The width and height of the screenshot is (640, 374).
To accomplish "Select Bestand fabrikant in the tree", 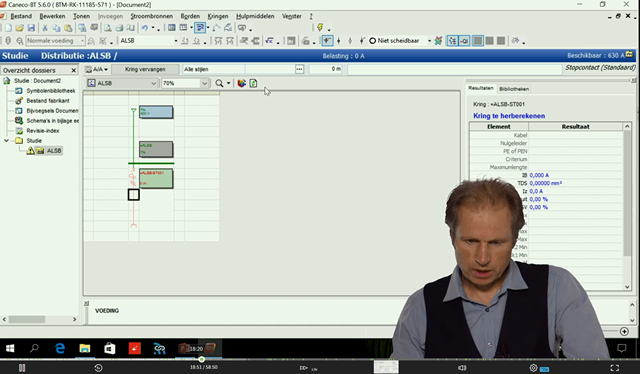I will click(48, 100).
